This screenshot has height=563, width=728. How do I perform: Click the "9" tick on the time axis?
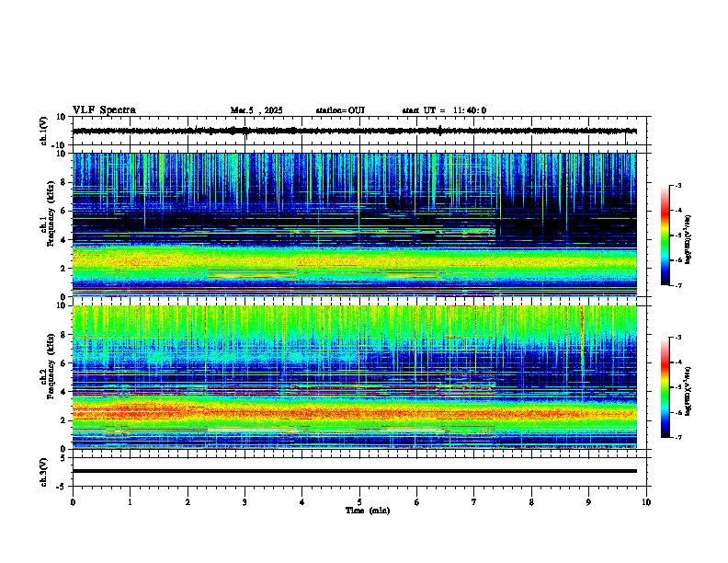pos(588,502)
